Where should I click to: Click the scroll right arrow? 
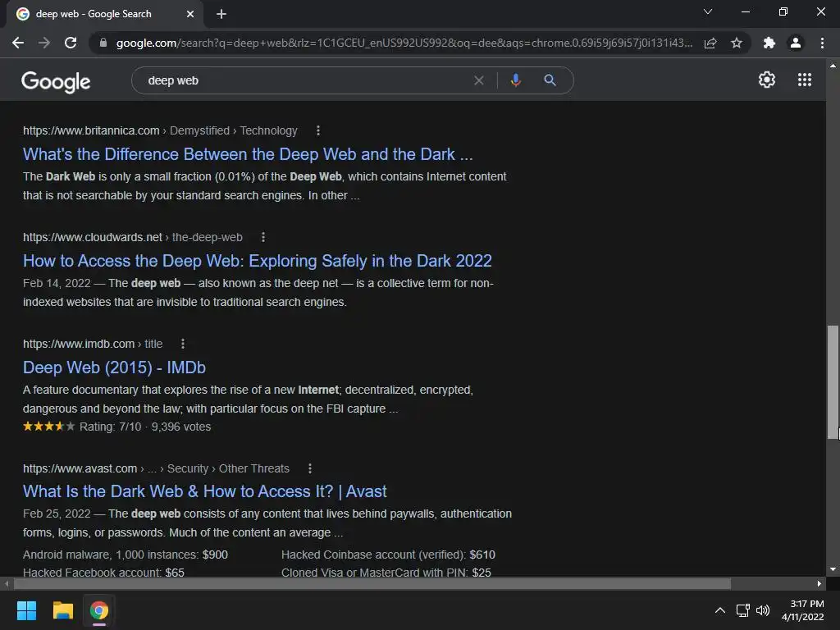click(x=819, y=583)
